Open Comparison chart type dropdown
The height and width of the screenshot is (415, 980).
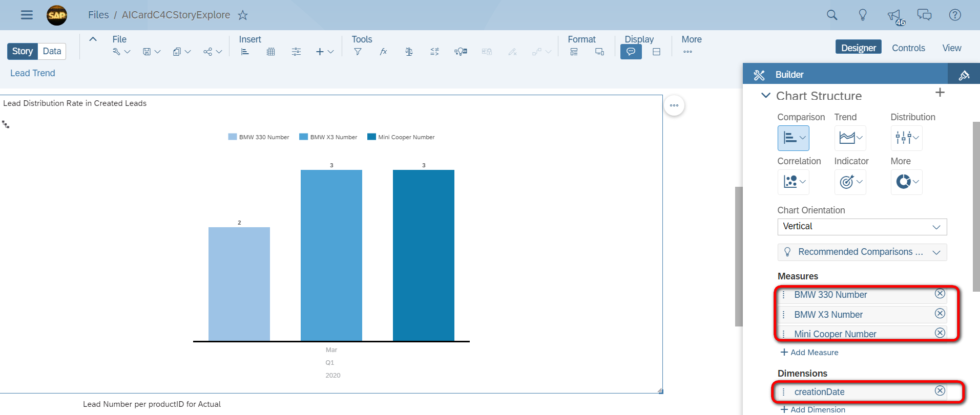click(794, 138)
